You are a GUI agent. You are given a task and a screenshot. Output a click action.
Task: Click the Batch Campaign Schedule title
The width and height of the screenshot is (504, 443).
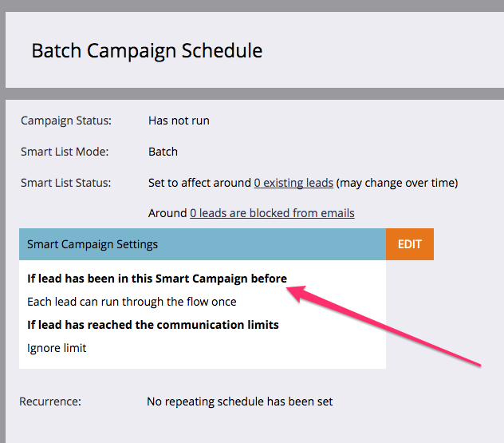point(147,51)
